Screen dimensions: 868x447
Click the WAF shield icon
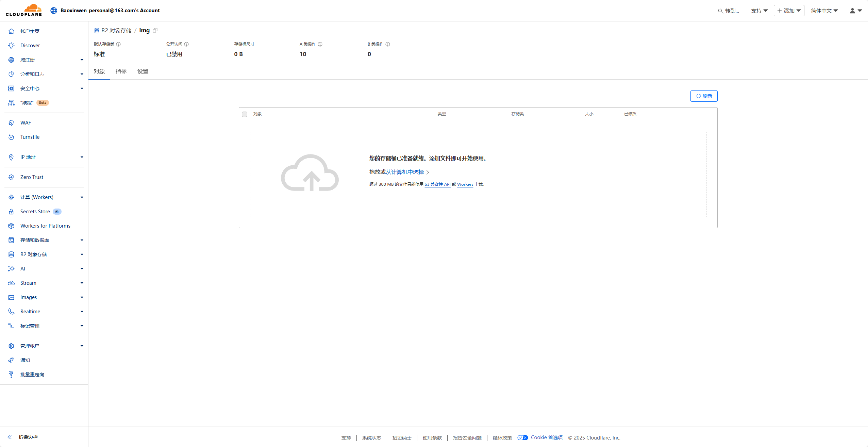(11, 123)
